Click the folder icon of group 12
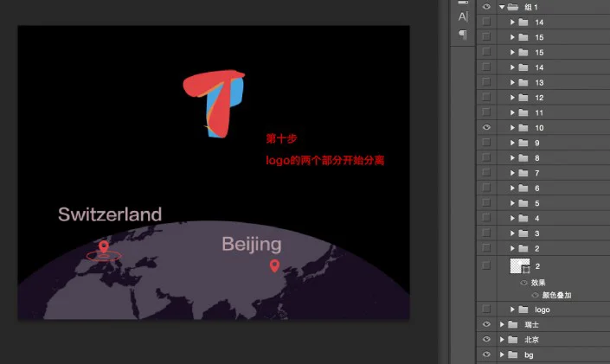 pos(523,98)
